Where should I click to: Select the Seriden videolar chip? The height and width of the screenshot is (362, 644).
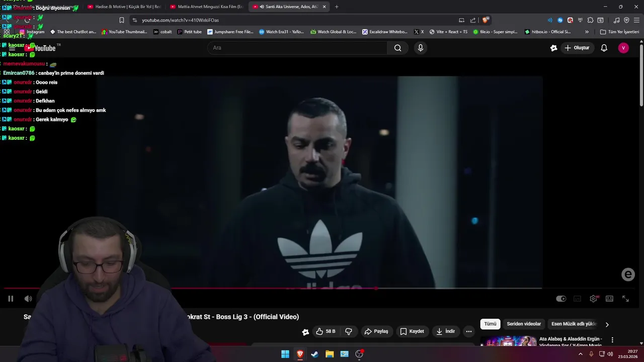point(524,324)
